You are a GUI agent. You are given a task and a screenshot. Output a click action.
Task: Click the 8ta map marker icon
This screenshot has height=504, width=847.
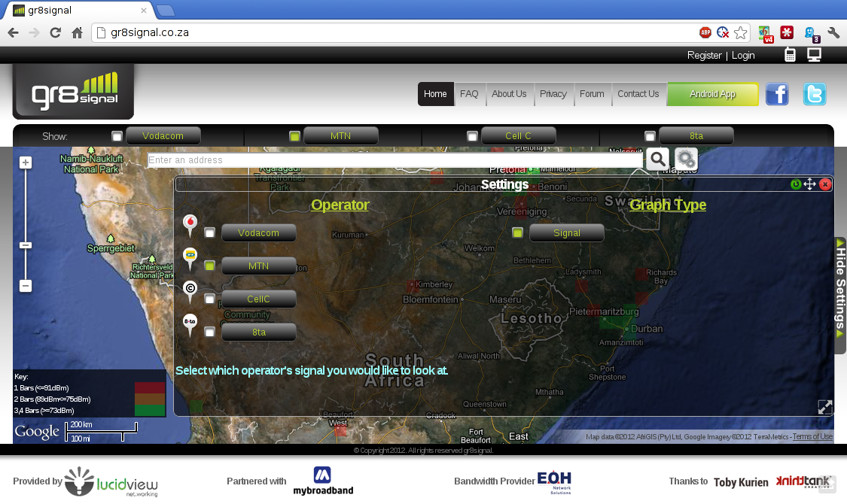point(190,325)
